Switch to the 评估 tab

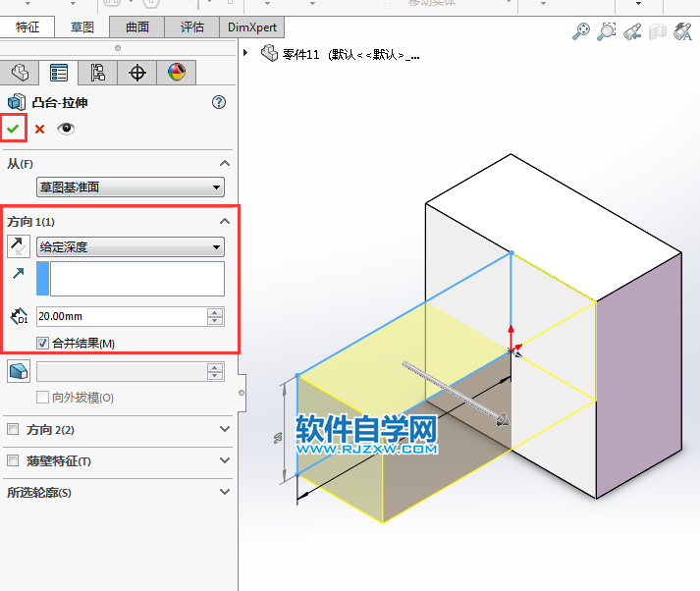click(192, 27)
